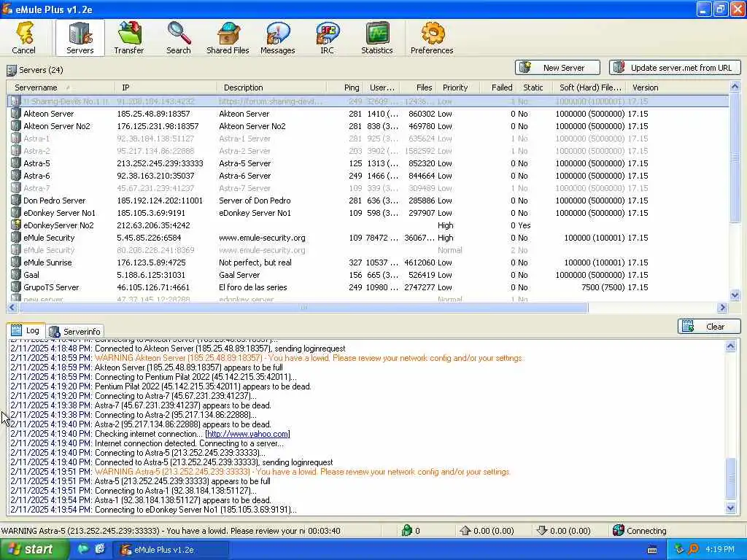Sort by the IP column header
The width and height of the screenshot is (747, 560).
point(166,87)
